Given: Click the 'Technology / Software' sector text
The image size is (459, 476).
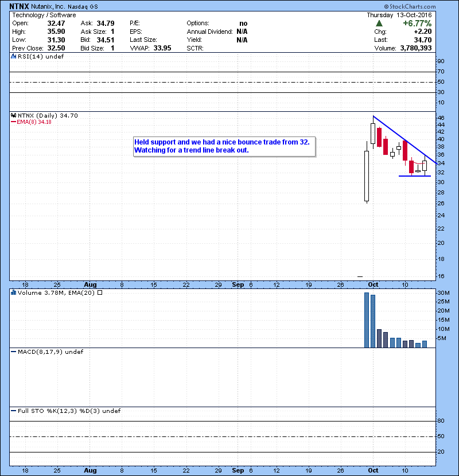Looking at the screenshot, I should click(44, 15).
